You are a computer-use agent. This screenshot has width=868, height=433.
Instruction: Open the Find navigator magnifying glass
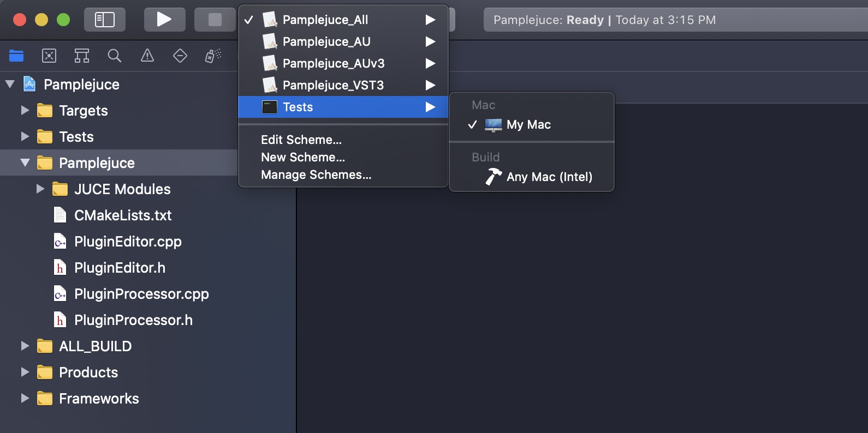coord(114,56)
